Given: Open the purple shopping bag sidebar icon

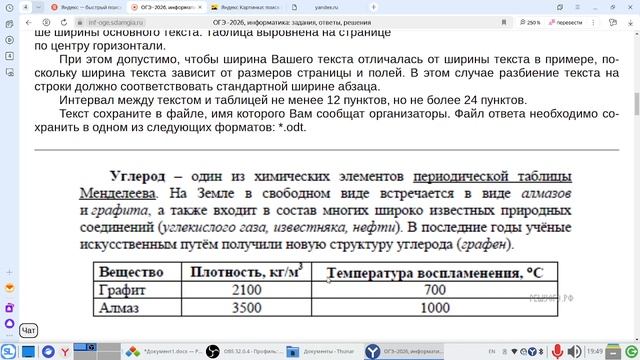Looking at the screenshot, I should (x=9, y=308).
